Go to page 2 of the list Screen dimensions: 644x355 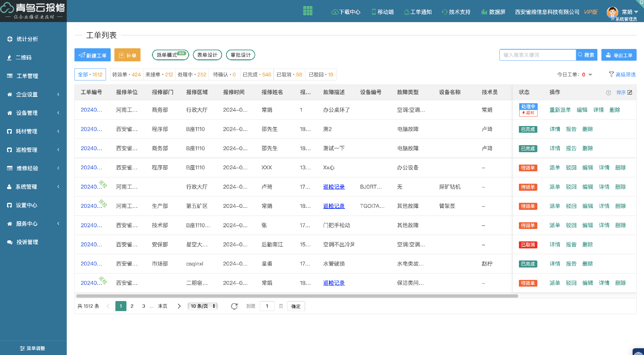pyautogui.click(x=132, y=306)
